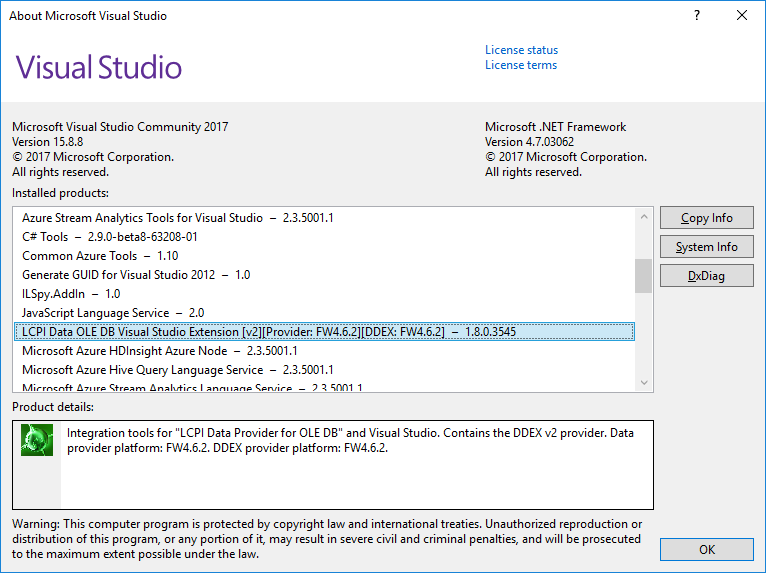Click the Version 4.7.03062 text
Image resolution: width=766 pixels, height=573 pixels.
[529, 142]
